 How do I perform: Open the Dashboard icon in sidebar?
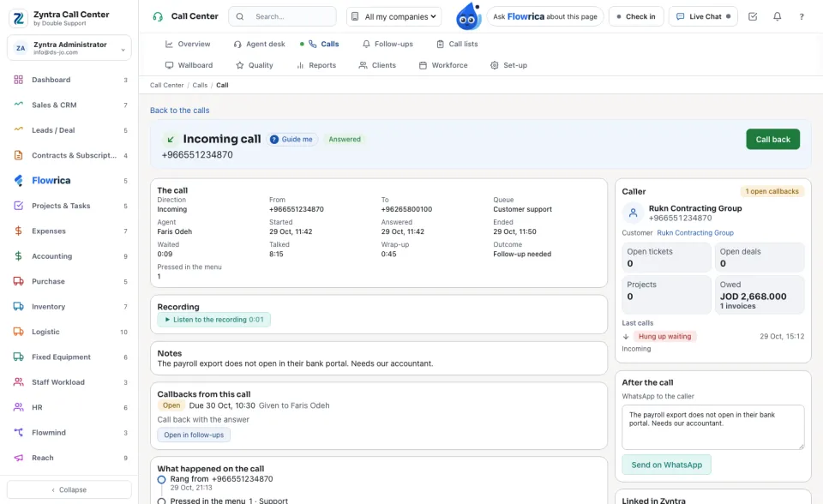[18, 80]
